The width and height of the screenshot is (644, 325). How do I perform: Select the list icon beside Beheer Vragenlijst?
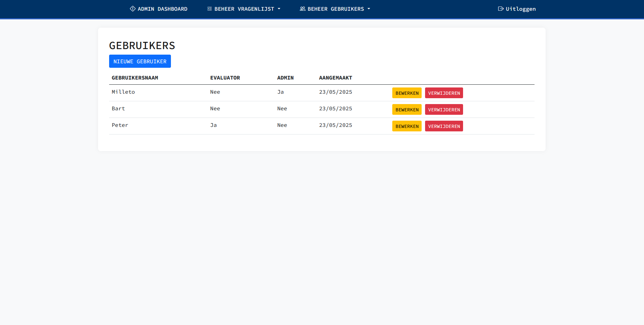point(209,9)
